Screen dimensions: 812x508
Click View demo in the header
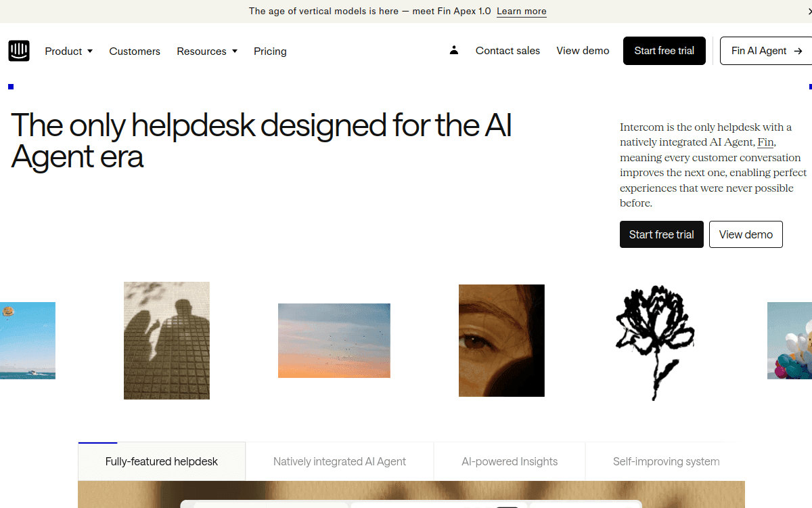coord(583,51)
